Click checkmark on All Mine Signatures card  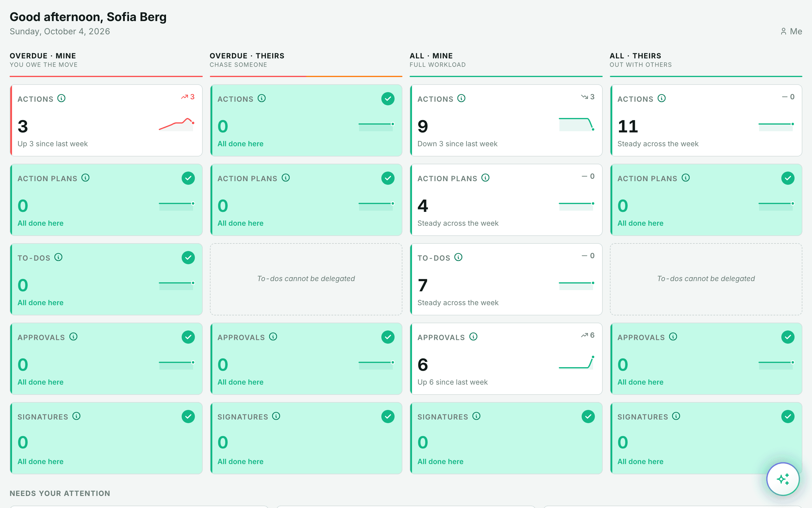(588, 417)
